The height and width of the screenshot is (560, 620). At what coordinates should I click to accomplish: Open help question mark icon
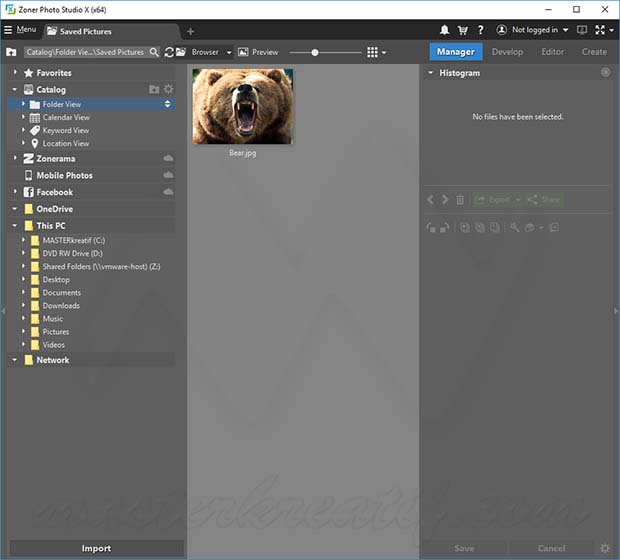[x=480, y=30]
